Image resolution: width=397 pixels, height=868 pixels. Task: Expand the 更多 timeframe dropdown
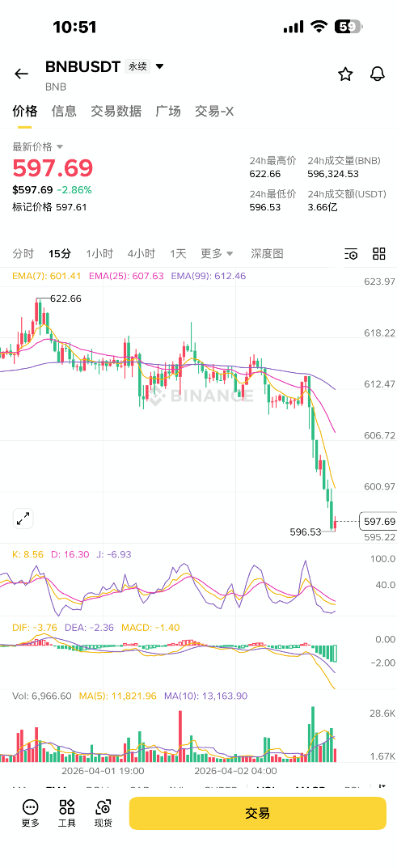[217, 253]
